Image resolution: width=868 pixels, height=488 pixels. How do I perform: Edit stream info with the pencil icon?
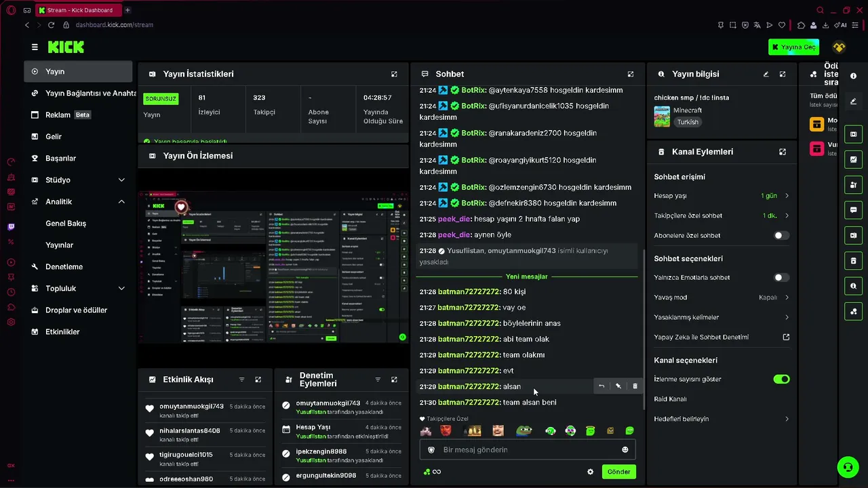pyautogui.click(x=766, y=74)
